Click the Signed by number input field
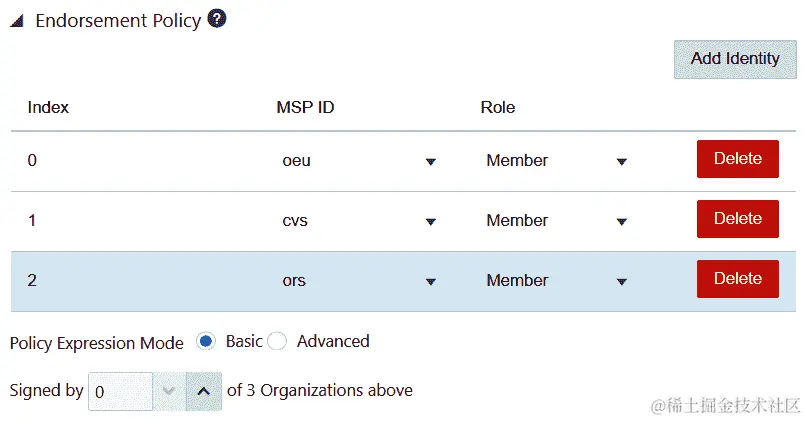Viewport: 807px width, 421px height. (120, 392)
